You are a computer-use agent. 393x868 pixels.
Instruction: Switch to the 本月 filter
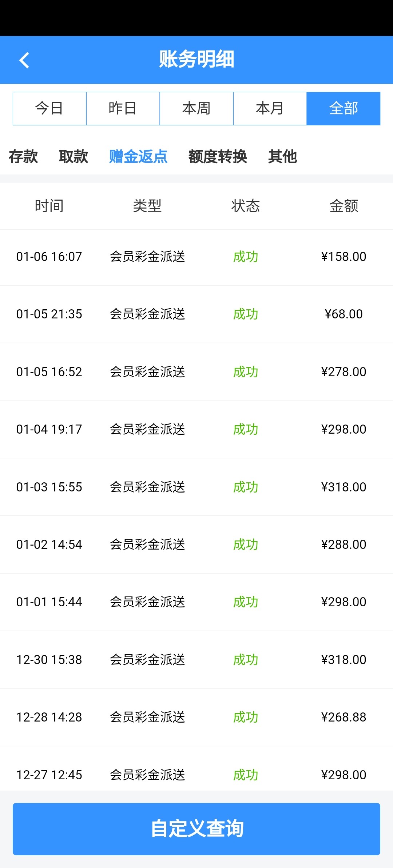coord(270,108)
